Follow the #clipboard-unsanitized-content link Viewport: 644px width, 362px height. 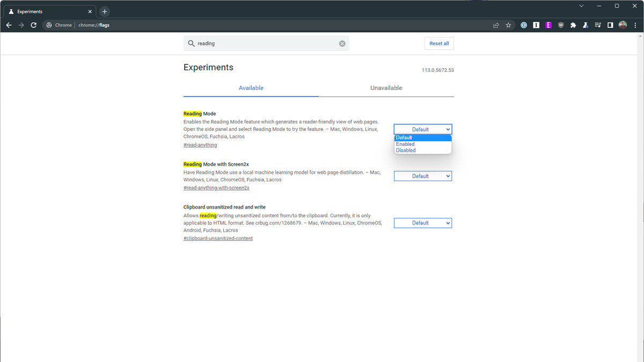(x=218, y=238)
